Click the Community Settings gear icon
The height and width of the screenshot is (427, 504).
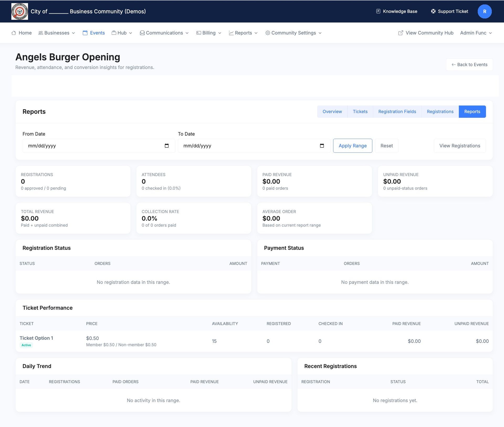[268, 33]
